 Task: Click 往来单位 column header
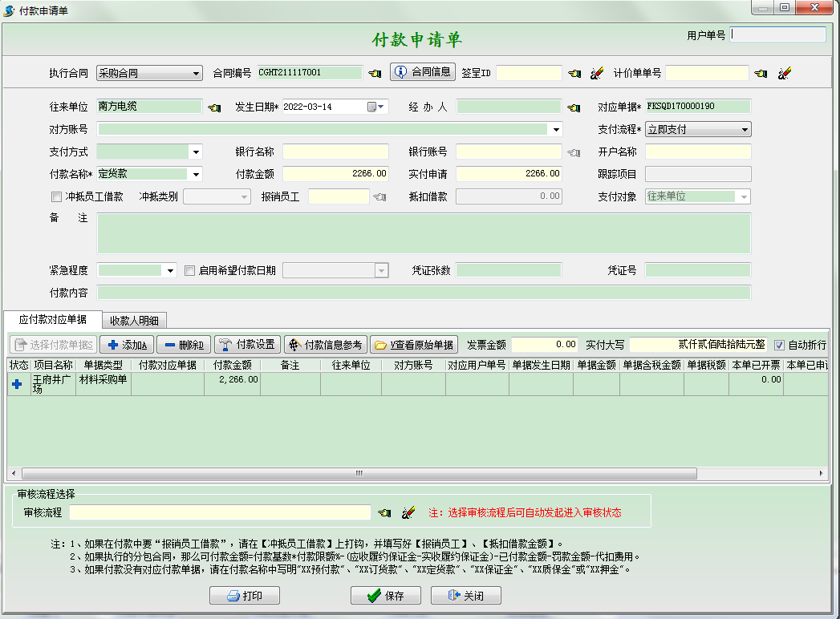pos(351,365)
